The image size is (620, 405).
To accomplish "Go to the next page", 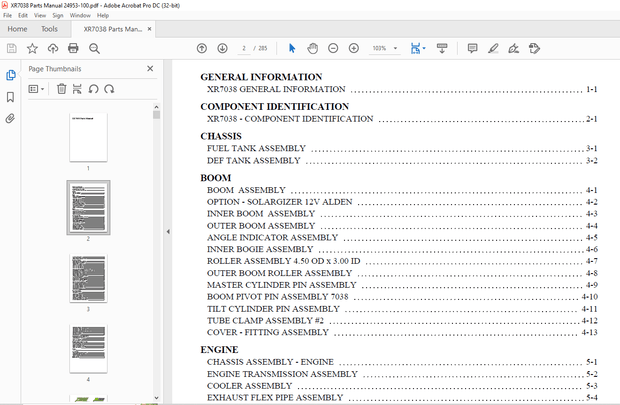I will click(222, 48).
